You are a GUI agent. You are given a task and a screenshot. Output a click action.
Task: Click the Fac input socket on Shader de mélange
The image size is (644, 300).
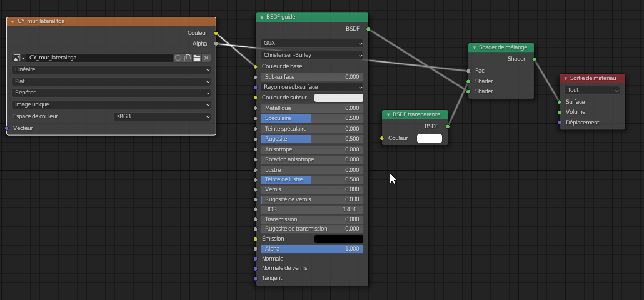pos(468,71)
